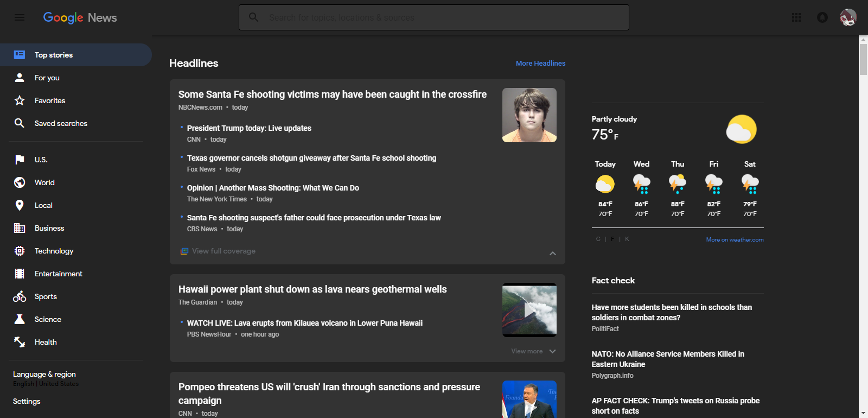Click the Top stories newspaper icon
Viewport: 868px width, 418px height.
point(20,55)
